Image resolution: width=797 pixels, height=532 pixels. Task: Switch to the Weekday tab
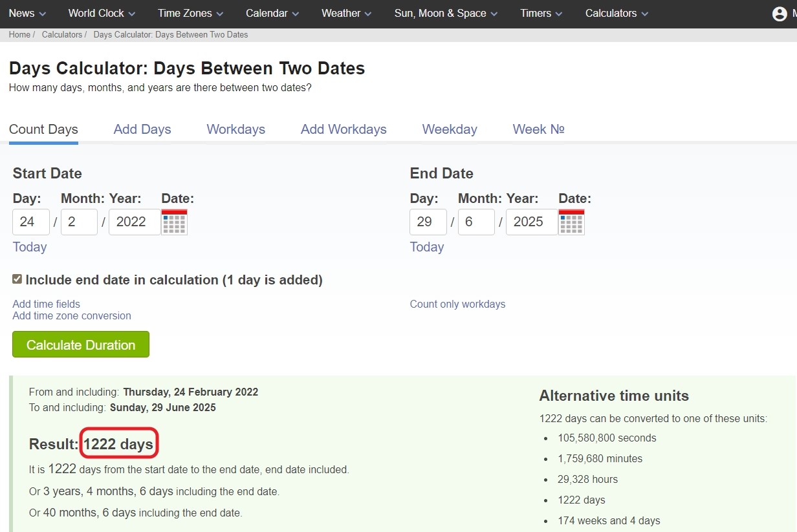(450, 129)
